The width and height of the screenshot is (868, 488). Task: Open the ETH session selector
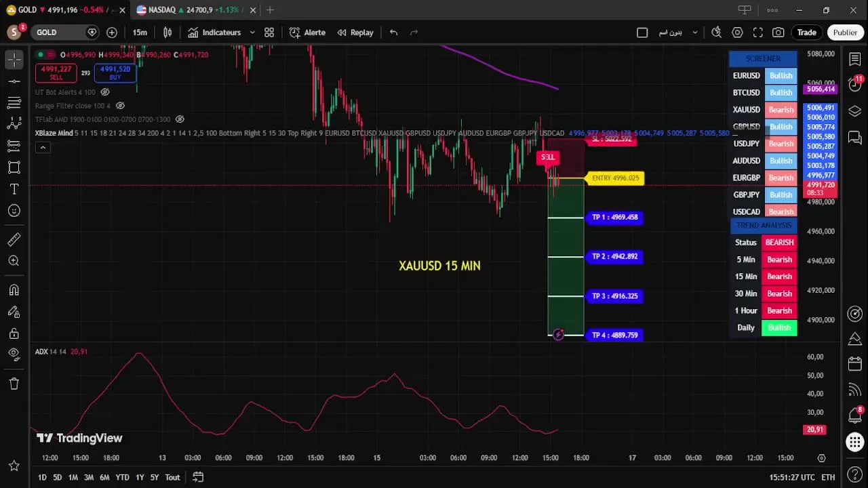click(829, 477)
